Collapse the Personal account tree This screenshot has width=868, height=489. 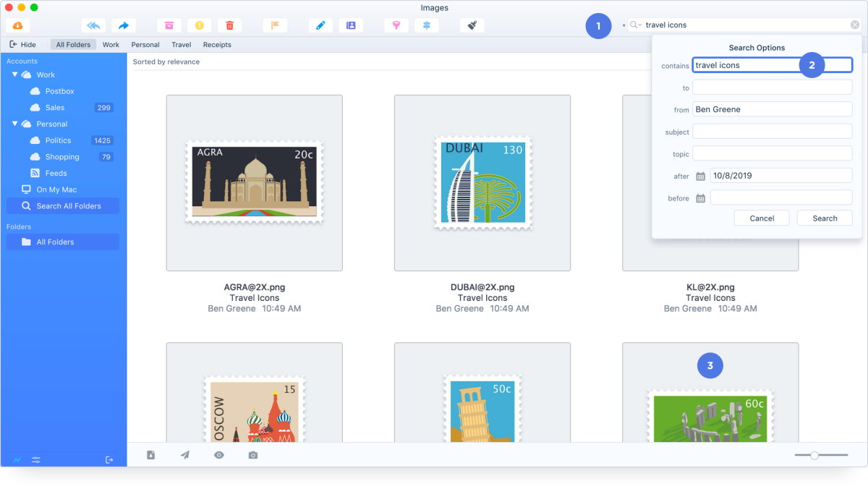[x=15, y=124]
